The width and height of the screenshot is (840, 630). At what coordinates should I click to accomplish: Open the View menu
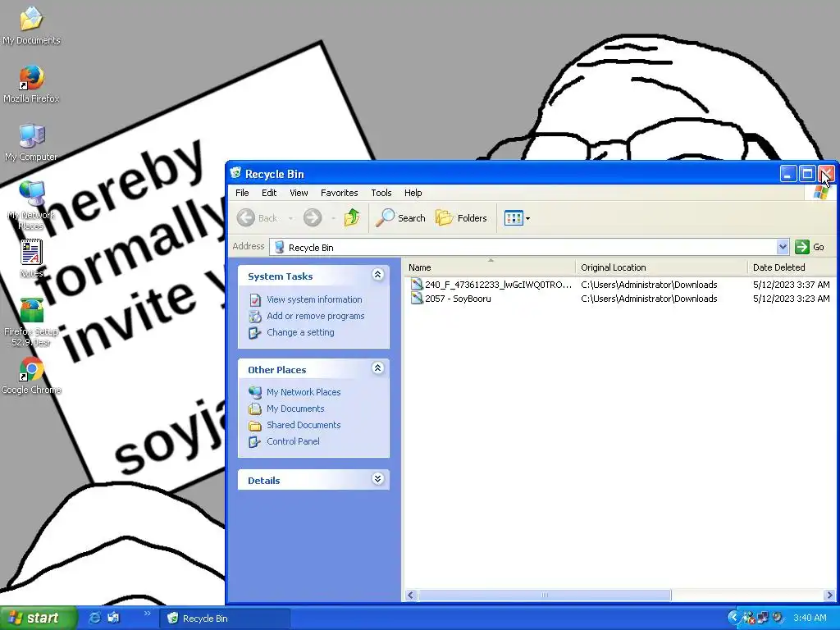[x=299, y=193]
